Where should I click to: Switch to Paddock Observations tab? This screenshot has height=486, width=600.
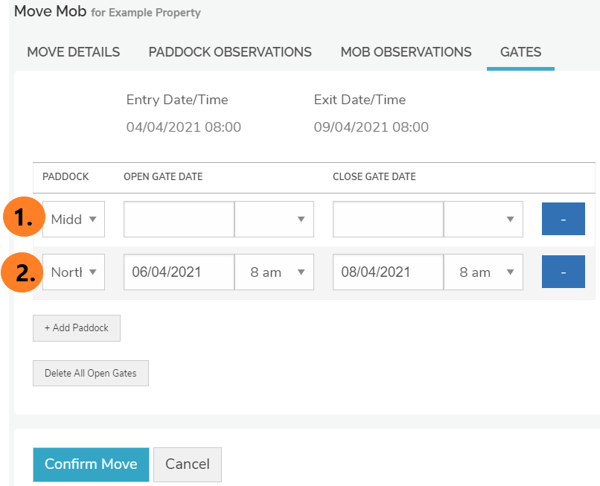tap(230, 52)
